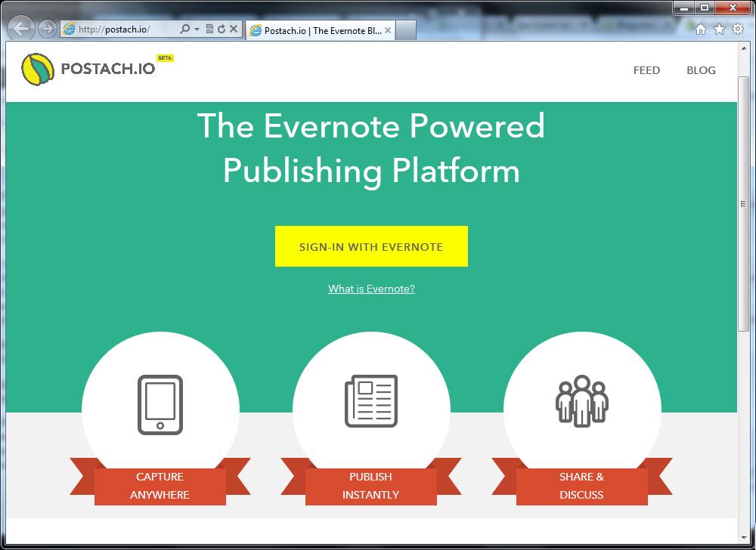Click the browser Forward arrow button
756x550 pixels.
click(47, 29)
